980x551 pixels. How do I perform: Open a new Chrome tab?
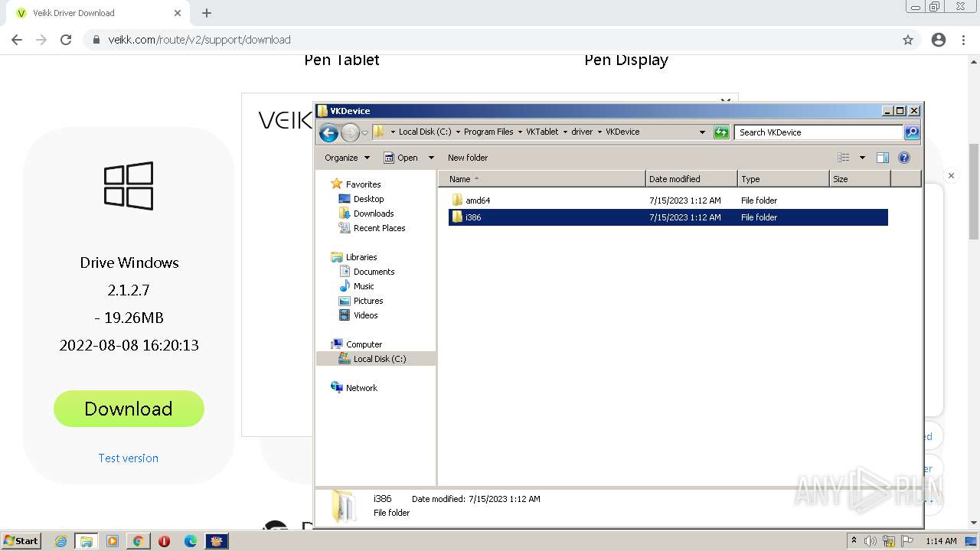(207, 13)
